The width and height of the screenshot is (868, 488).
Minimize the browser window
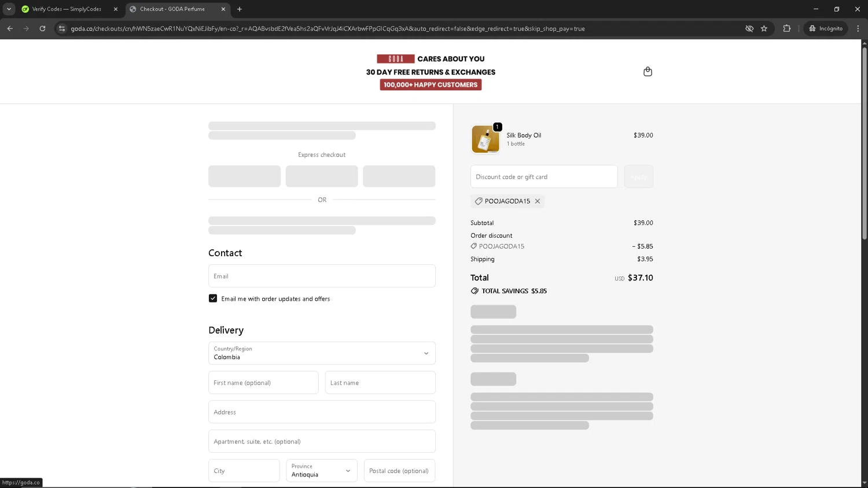[816, 9]
